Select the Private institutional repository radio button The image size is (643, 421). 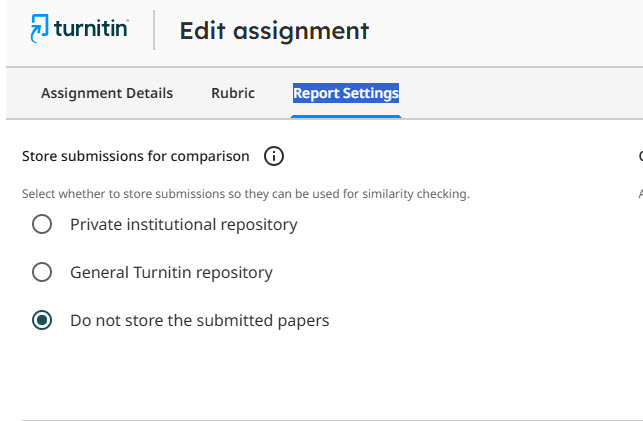pos(42,224)
